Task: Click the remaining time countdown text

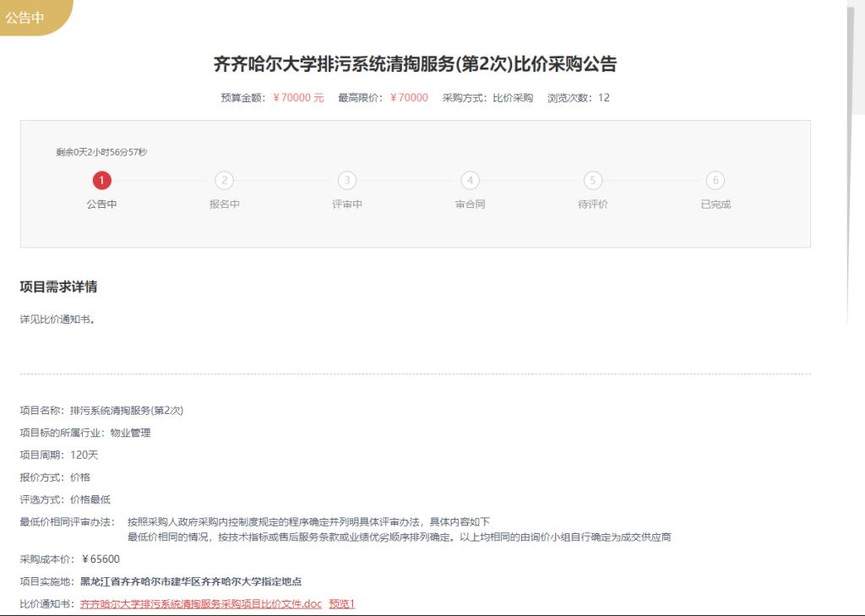Action: (101, 152)
